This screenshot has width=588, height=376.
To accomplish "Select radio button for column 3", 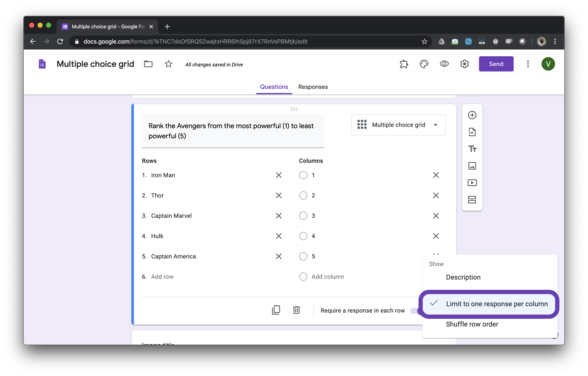I will click(x=304, y=215).
